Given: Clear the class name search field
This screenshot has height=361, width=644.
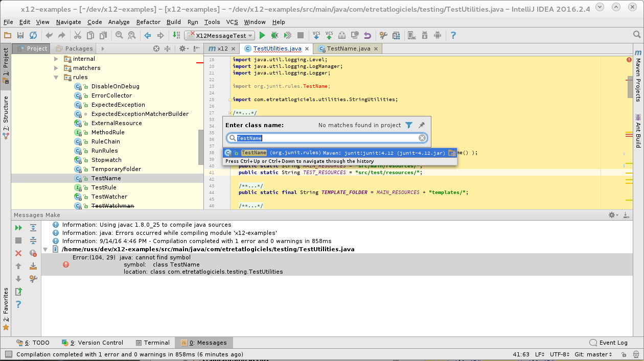Looking at the screenshot, I should tap(422, 138).
